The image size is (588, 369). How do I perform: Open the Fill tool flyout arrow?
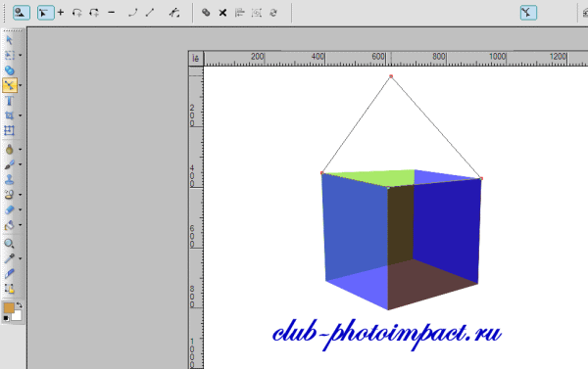[21, 225]
